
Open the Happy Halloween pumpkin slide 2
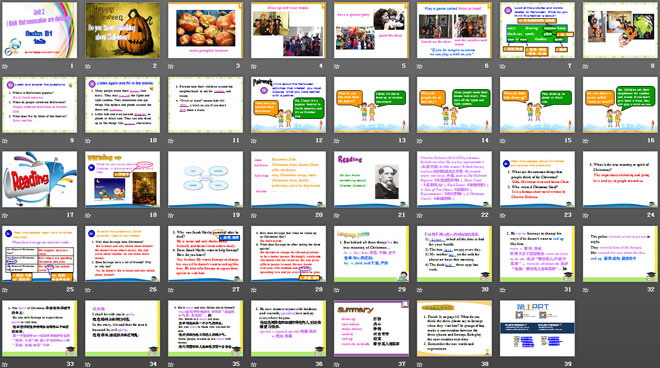(122, 30)
